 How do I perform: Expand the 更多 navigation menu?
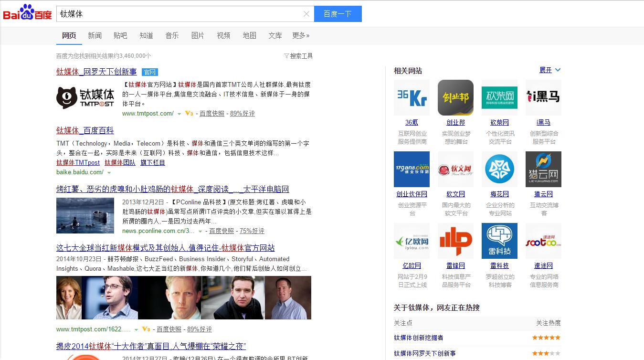point(301,35)
